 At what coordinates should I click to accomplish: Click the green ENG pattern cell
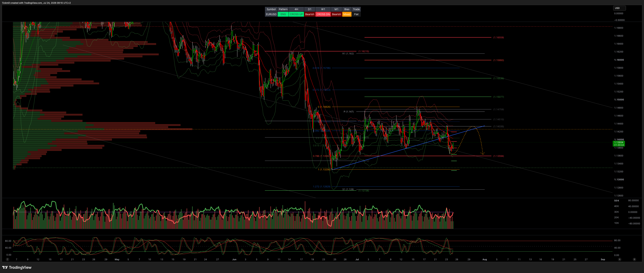tap(283, 14)
